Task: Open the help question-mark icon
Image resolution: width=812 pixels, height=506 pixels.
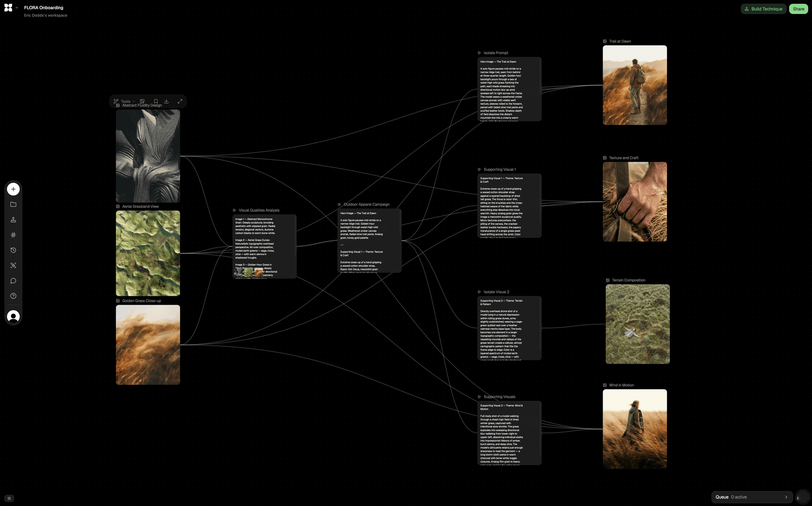Action: coord(13,296)
